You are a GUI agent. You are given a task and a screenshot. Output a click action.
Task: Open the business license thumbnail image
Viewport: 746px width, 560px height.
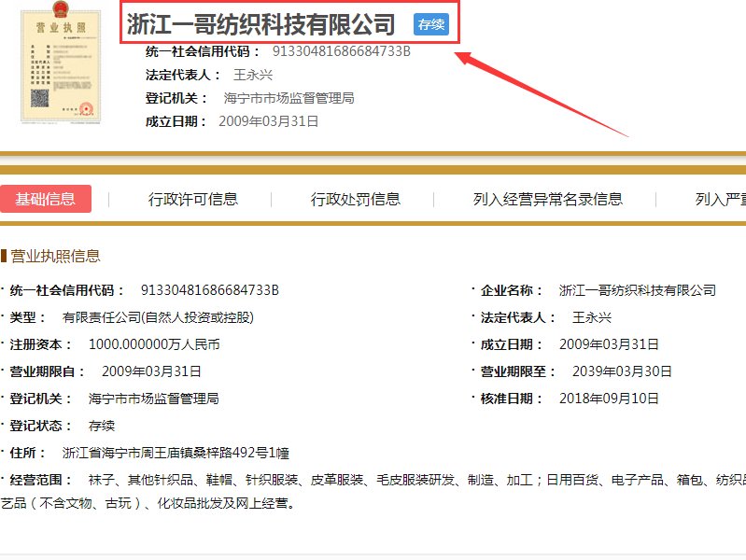pyautogui.click(x=61, y=63)
